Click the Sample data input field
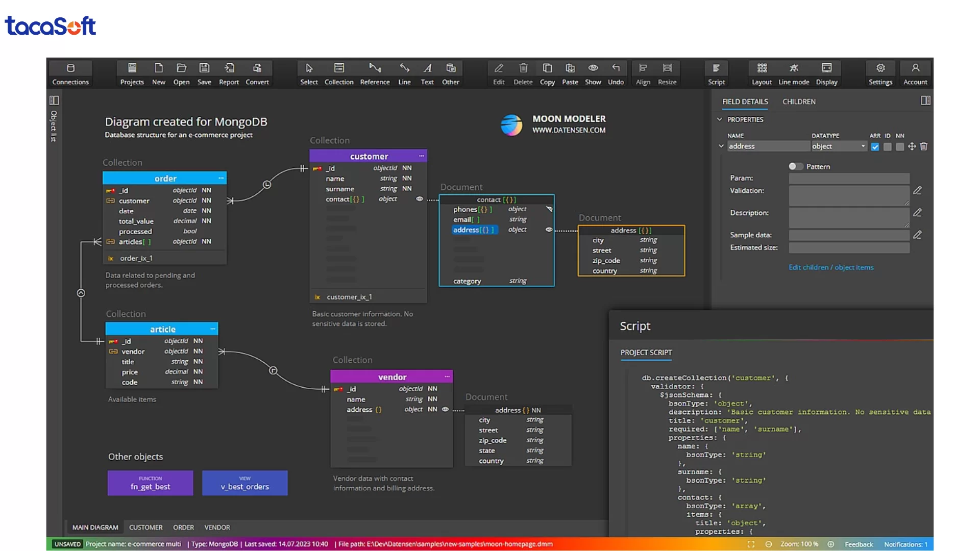Image resolution: width=980 pixels, height=551 pixels. pos(849,235)
